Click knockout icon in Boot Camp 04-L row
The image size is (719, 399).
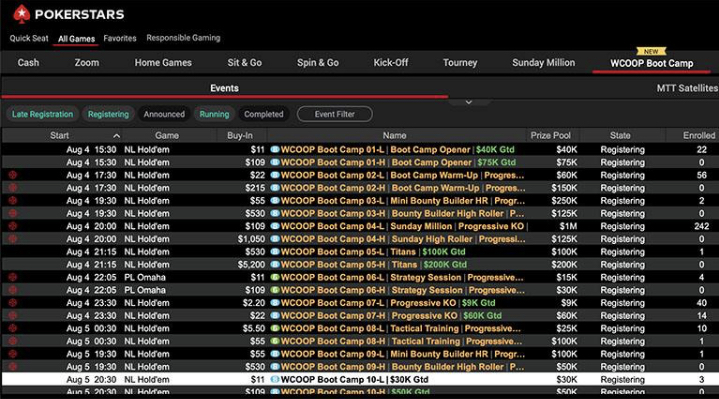(x=13, y=226)
